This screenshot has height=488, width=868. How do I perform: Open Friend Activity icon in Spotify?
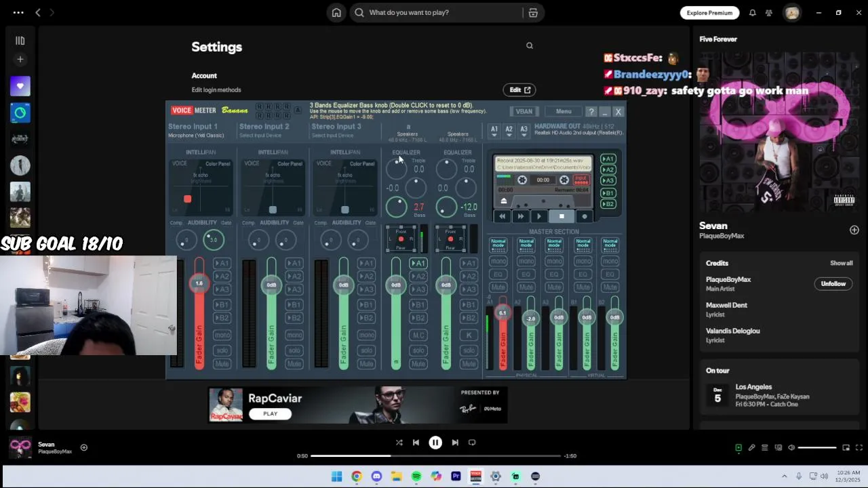pyautogui.click(x=768, y=12)
